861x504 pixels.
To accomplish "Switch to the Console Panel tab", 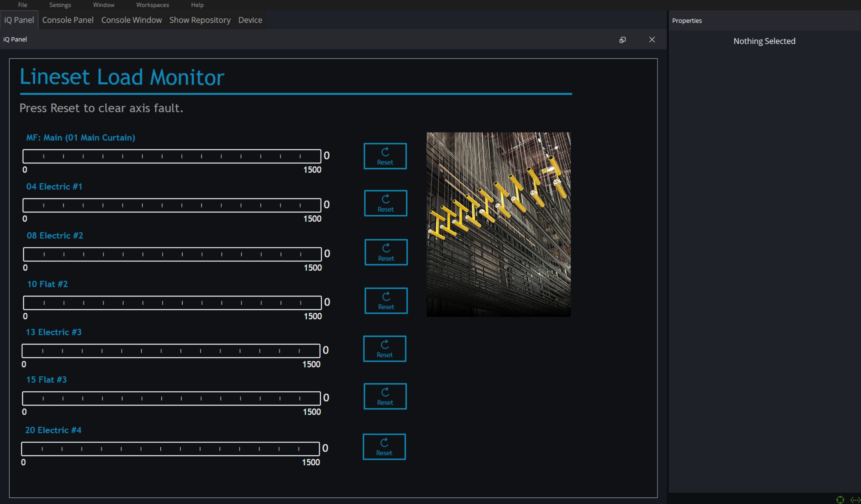I will pos(68,20).
